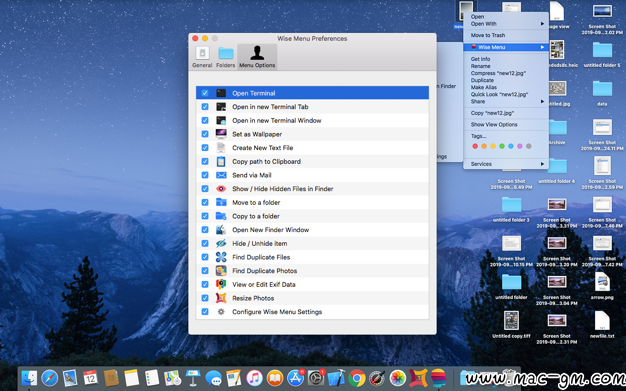Launch the App Store from the dock
This screenshot has height=391, width=626.
(295, 377)
